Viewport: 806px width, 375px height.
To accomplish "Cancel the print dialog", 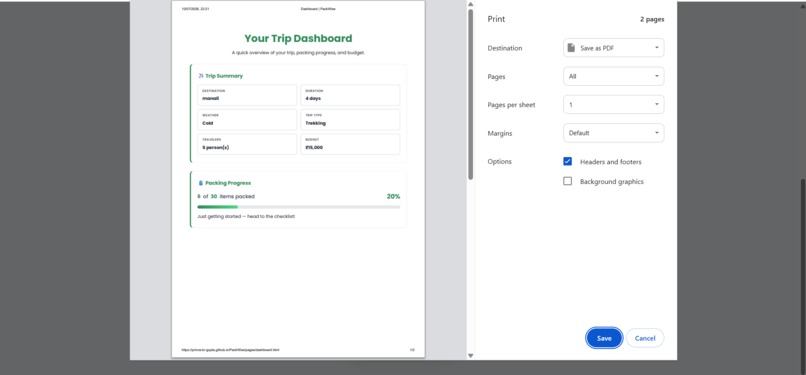I will tap(645, 338).
